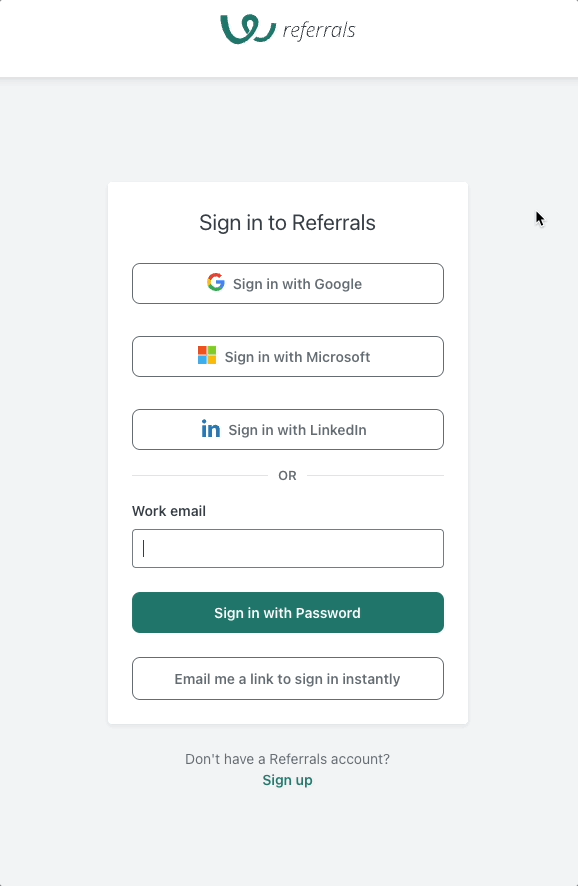Click the Work email label
The width and height of the screenshot is (578, 886).
click(x=168, y=511)
